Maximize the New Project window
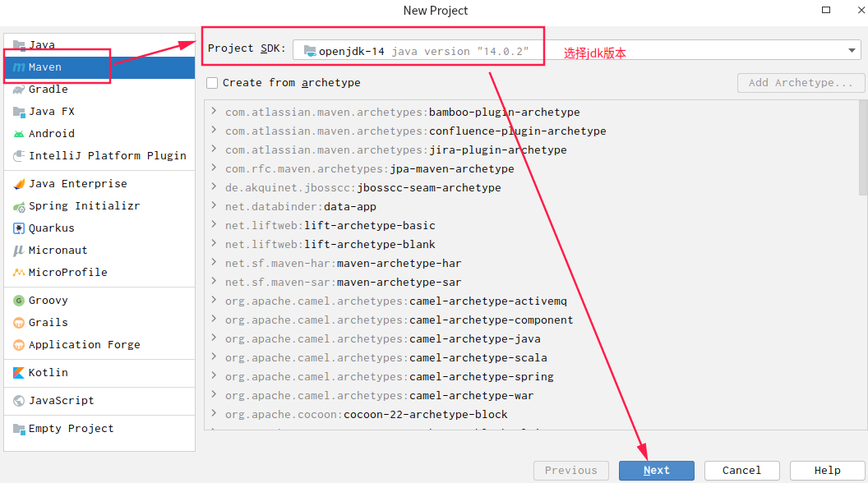The image size is (868, 483). tap(826, 10)
